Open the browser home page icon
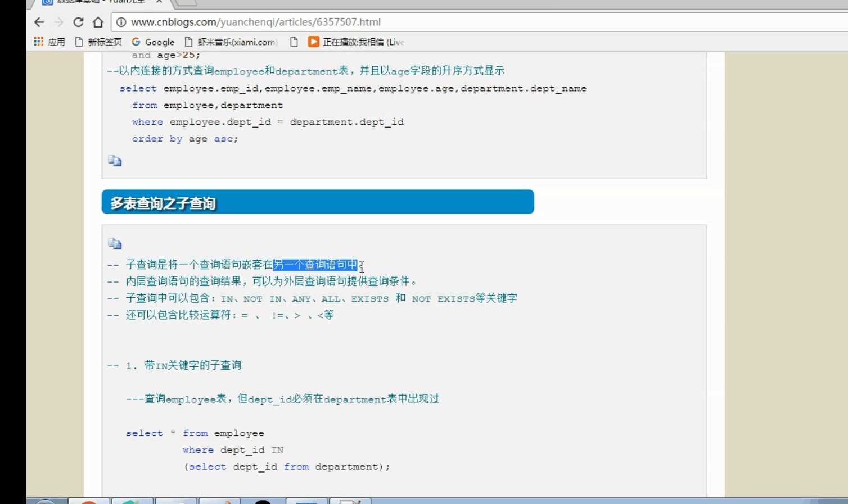 click(98, 22)
